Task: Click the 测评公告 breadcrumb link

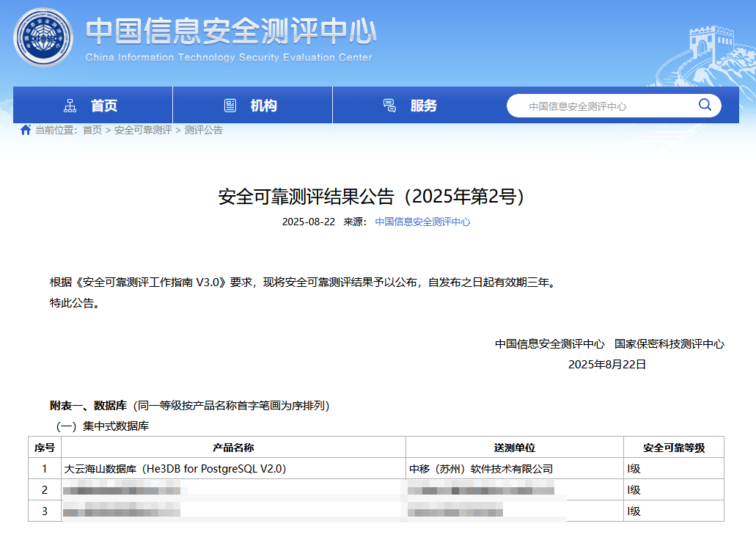Action: pyautogui.click(x=203, y=130)
